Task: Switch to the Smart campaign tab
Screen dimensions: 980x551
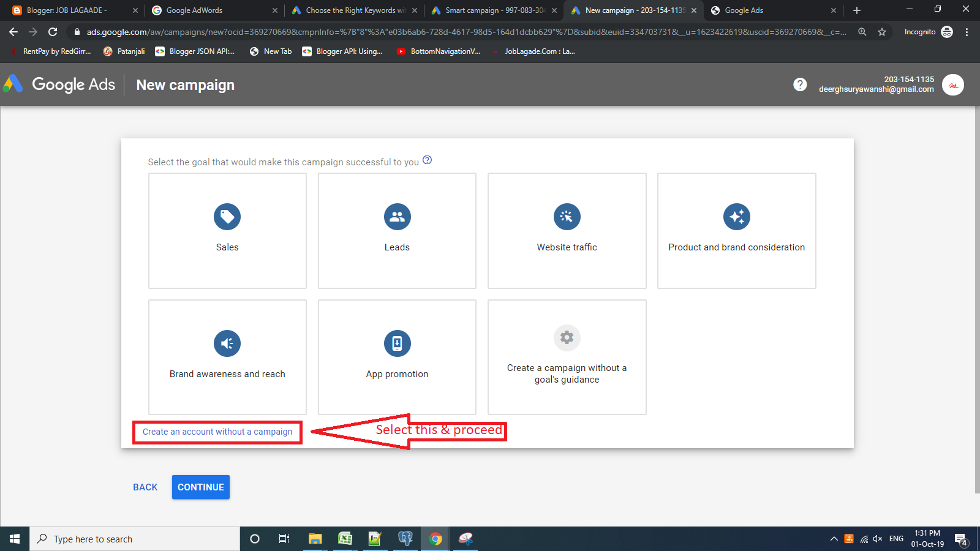Action: 494,10
